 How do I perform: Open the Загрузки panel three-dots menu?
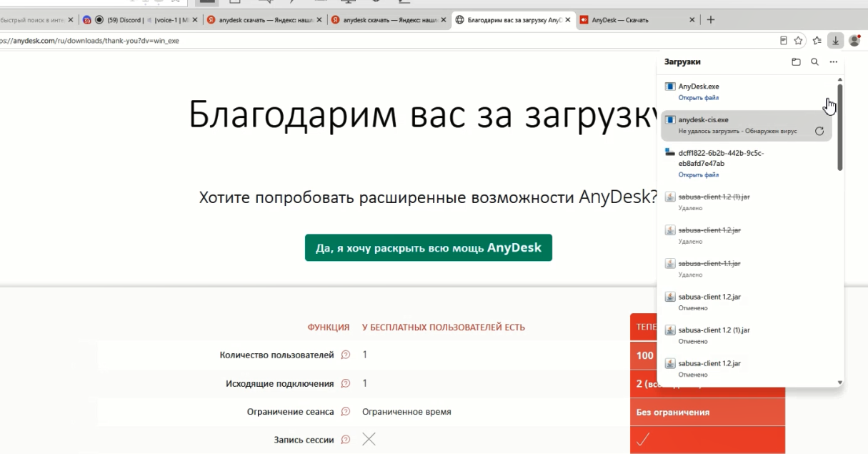(833, 62)
